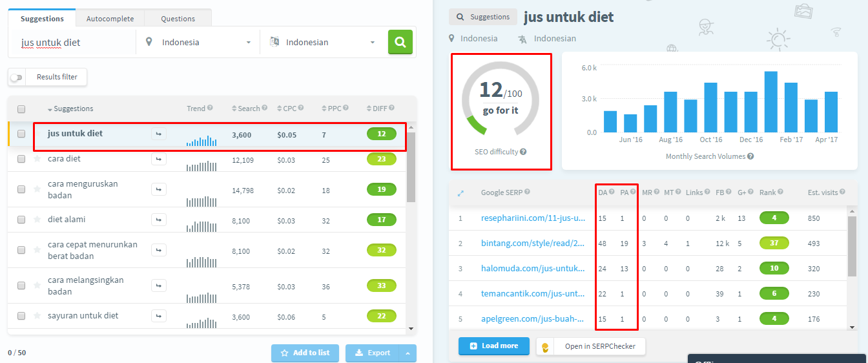Star the diet alami keyword
The width and height of the screenshot is (868, 363).
pos(37,220)
